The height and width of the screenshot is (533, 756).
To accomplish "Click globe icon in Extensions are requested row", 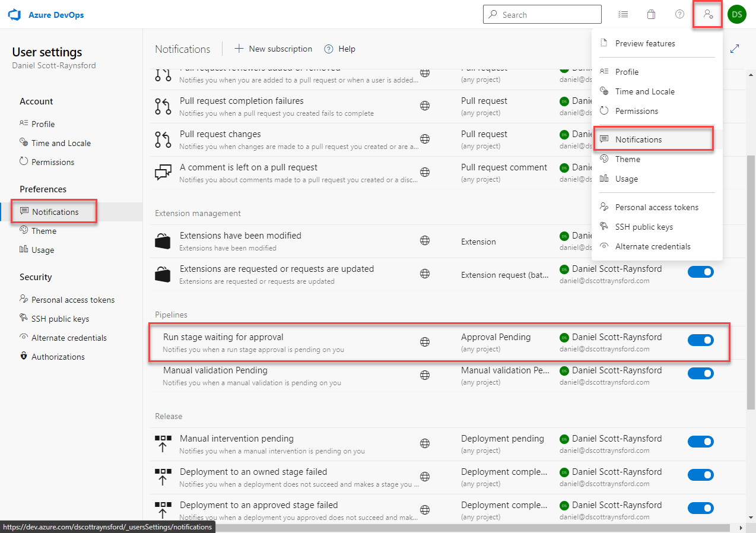I will pyautogui.click(x=425, y=274).
